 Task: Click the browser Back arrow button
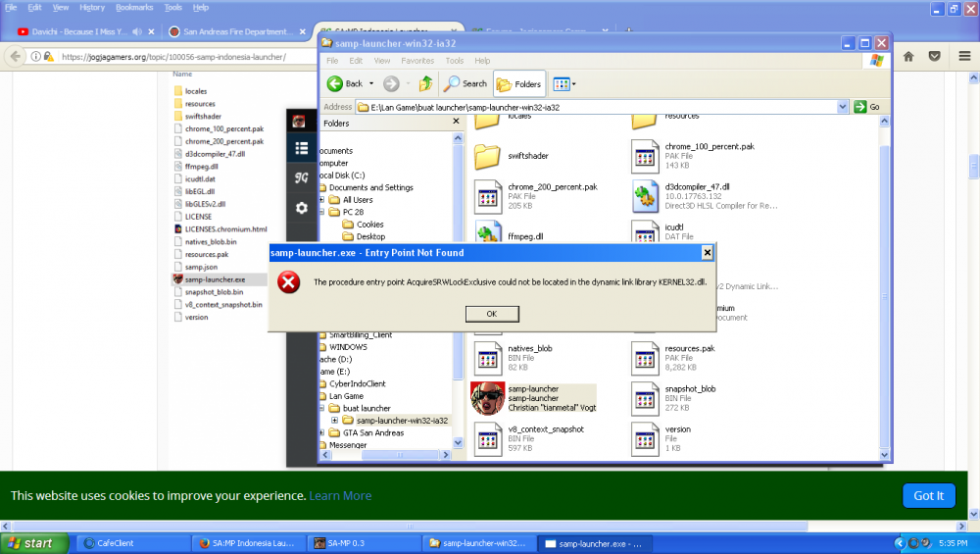[x=15, y=56]
